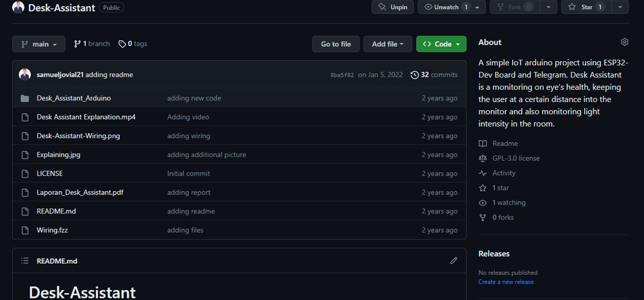Image resolution: width=644 pixels, height=300 pixels.
Task: Click file icon for README.md row
Action: [25, 211]
